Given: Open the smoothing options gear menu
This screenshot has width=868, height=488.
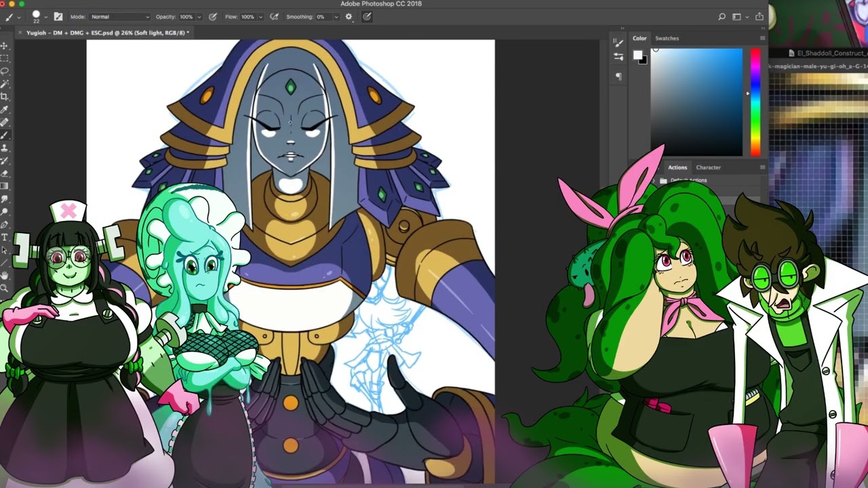Looking at the screenshot, I should click(x=349, y=17).
